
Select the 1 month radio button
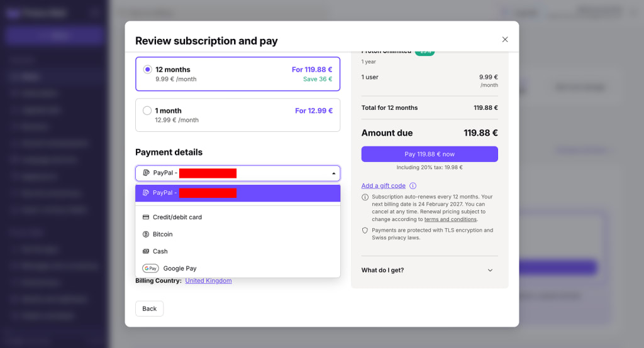tap(147, 111)
